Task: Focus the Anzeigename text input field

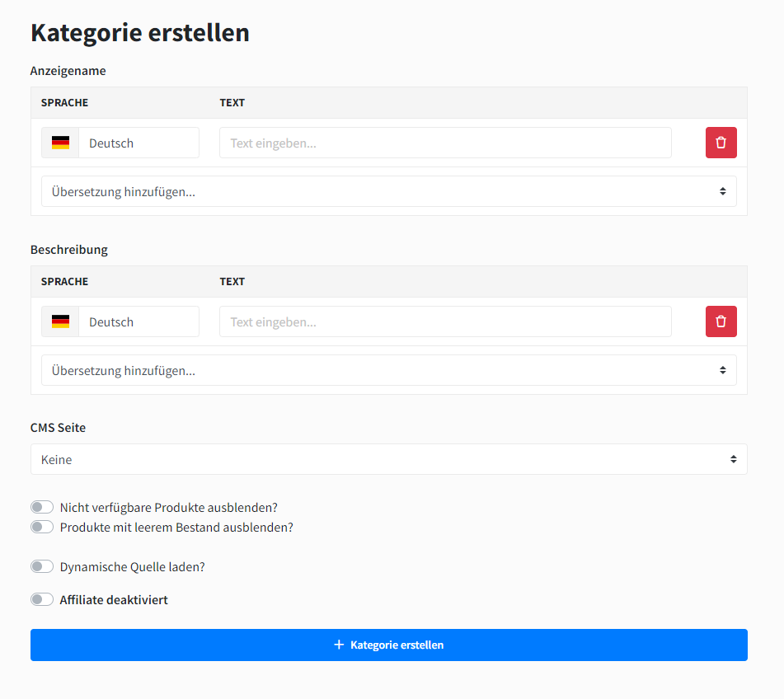Action: point(445,143)
